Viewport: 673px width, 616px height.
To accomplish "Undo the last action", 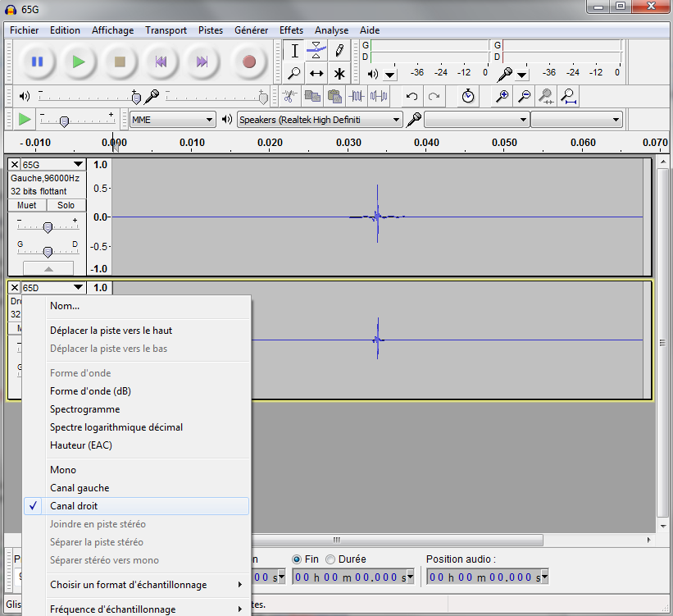I will pyautogui.click(x=412, y=96).
